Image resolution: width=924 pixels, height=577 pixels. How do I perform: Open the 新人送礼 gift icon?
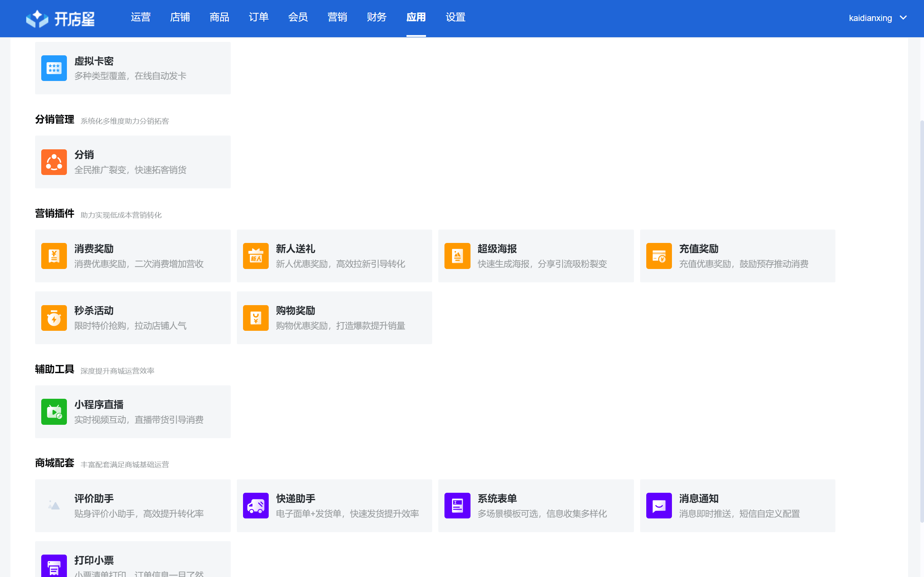255,256
